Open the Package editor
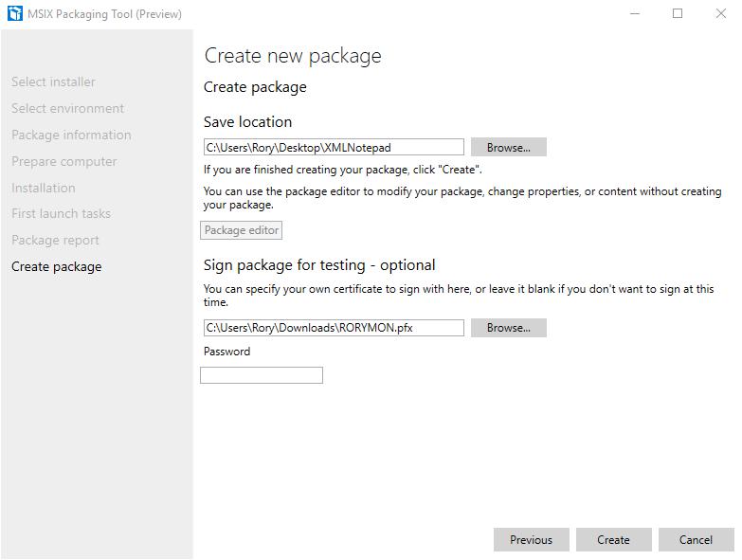Image resolution: width=742 pixels, height=560 pixels. pyautogui.click(x=241, y=230)
